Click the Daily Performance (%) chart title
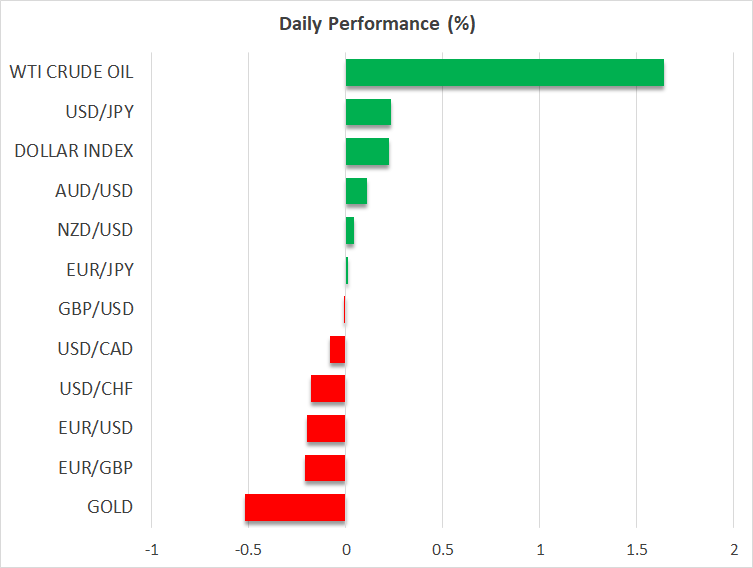This screenshot has width=753, height=568. coord(376,24)
